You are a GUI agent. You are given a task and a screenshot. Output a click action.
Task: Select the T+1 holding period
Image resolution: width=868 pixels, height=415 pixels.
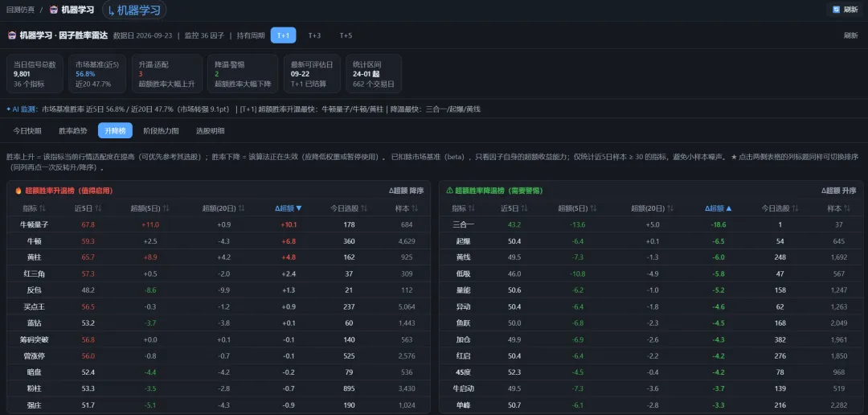(283, 35)
